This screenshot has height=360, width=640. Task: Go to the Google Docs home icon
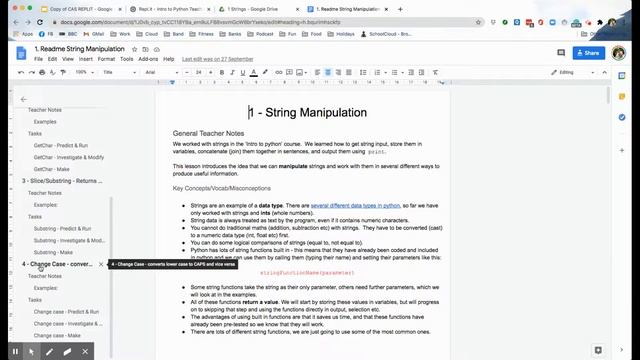tap(21, 53)
